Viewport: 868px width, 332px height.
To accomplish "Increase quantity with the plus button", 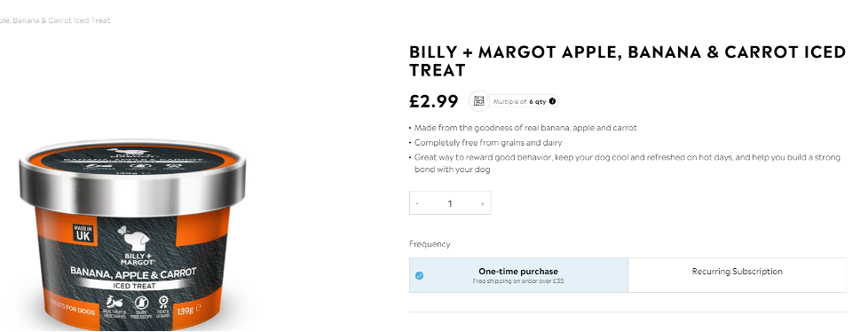I will point(482,203).
